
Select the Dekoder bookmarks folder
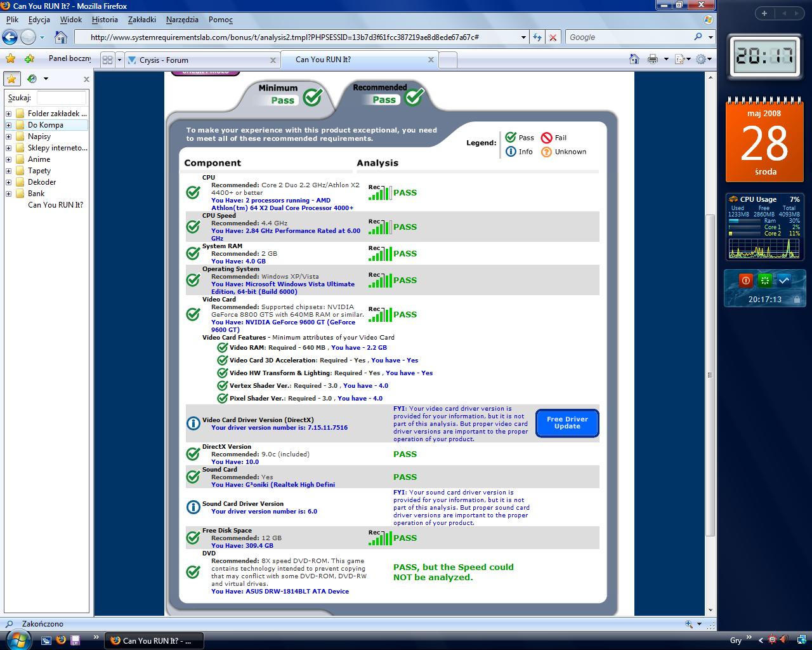[x=42, y=182]
